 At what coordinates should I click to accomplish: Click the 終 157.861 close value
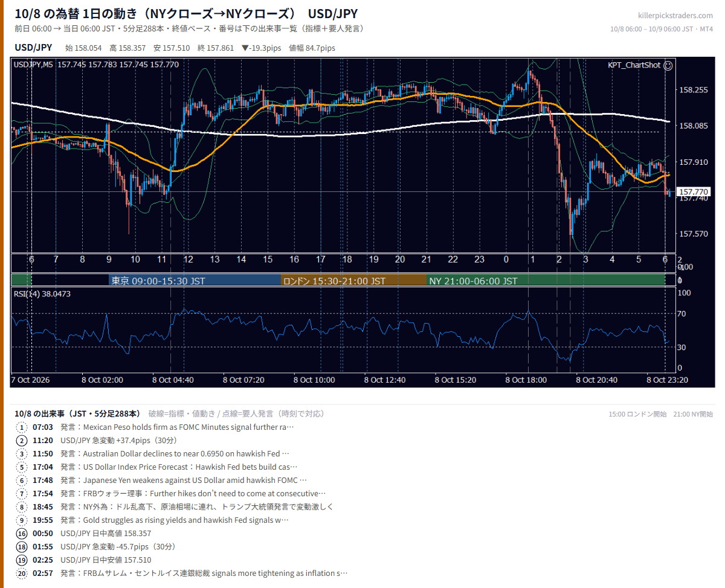(216, 48)
